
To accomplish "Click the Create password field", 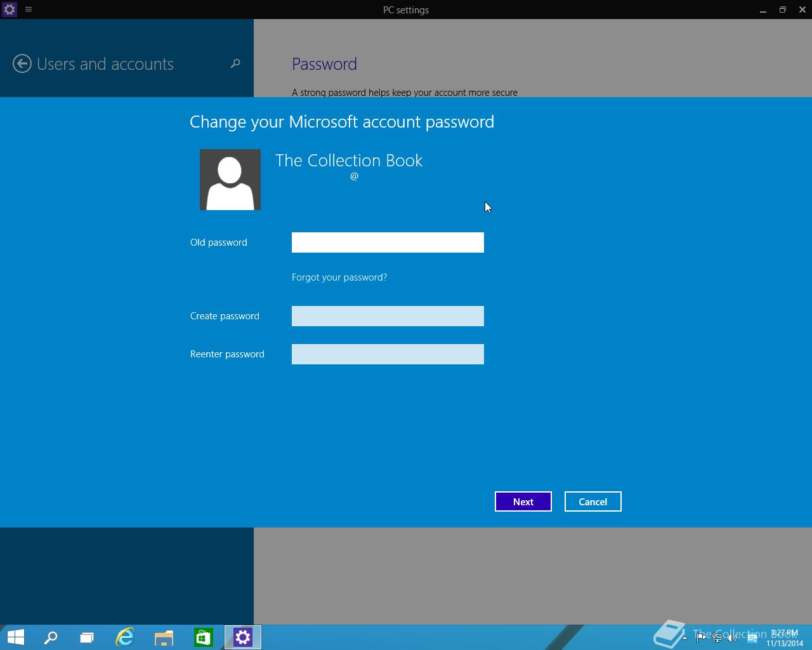I will click(388, 316).
